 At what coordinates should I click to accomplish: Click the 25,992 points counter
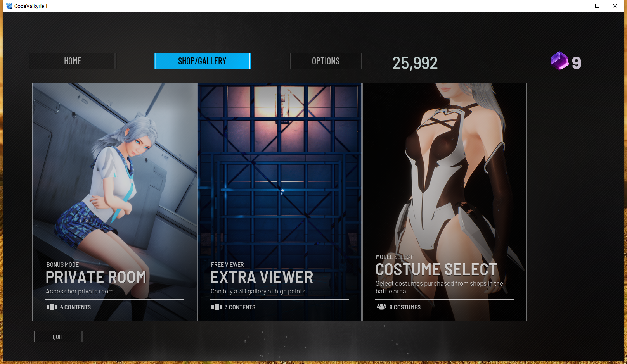(x=415, y=63)
